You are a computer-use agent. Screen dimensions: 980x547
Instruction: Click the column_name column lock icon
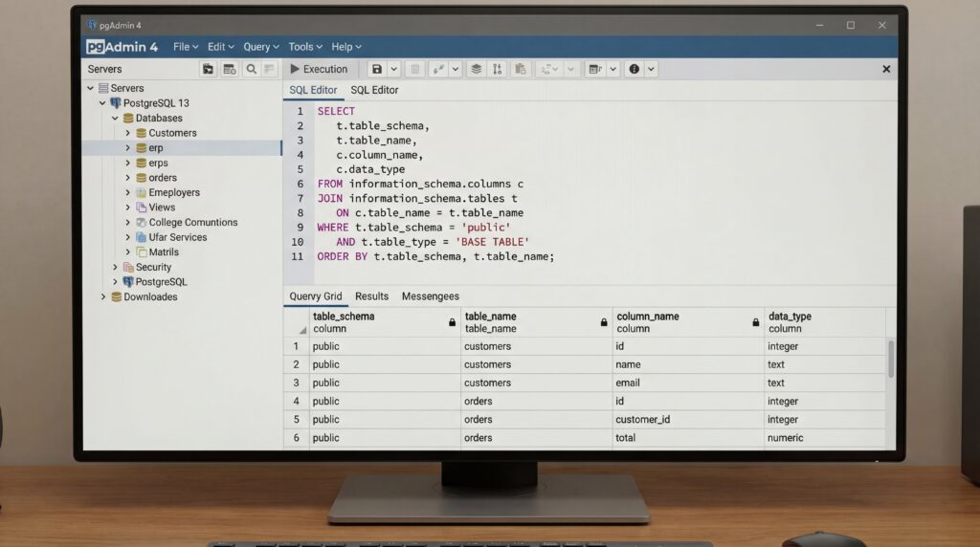tap(756, 323)
